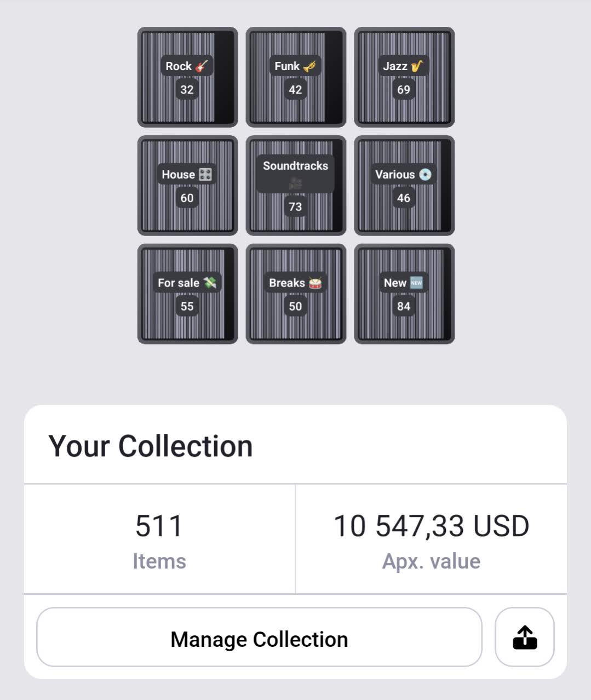The image size is (591, 700).
Task: Click the movie camera emoji on Soundtracks
Action: coord(296,184)
